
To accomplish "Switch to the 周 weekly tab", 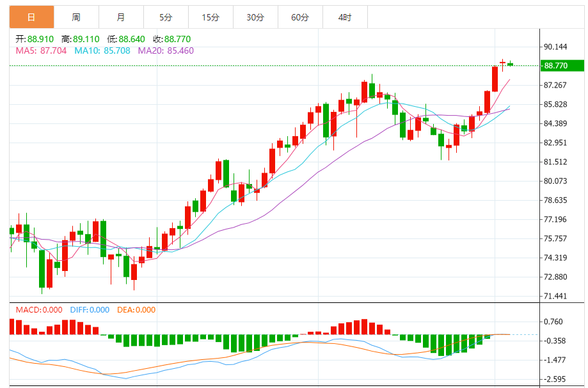I will pyautogui.click(x=76, y=17).
